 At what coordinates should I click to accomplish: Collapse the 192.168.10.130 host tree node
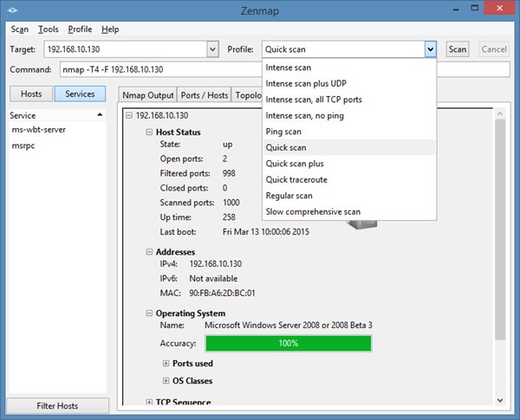[x=129, y=115]
